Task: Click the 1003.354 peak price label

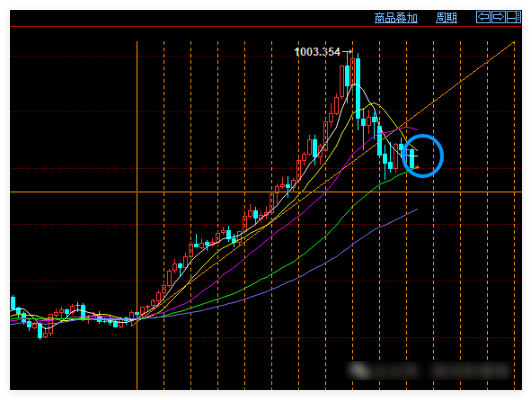Action: pos(317,52)
